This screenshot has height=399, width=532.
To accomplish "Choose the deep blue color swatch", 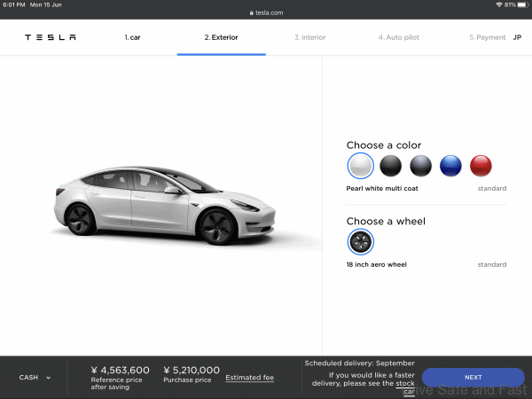I will [450, 166].
